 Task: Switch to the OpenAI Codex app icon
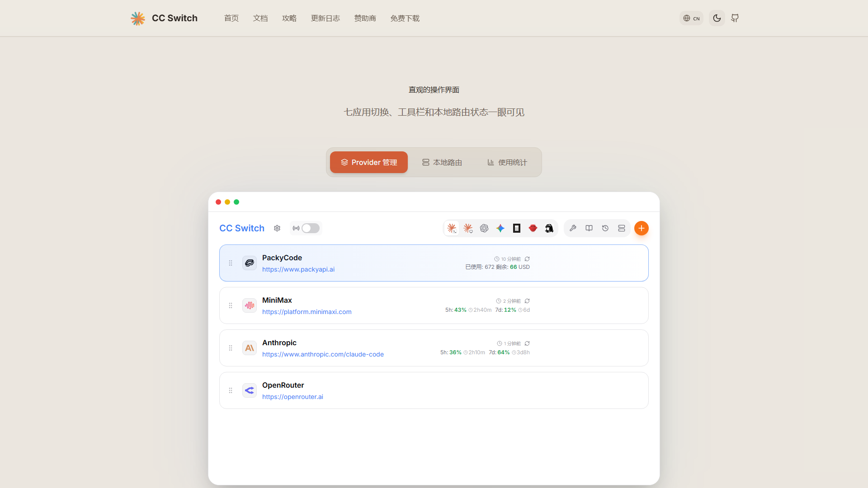point(484,228)
